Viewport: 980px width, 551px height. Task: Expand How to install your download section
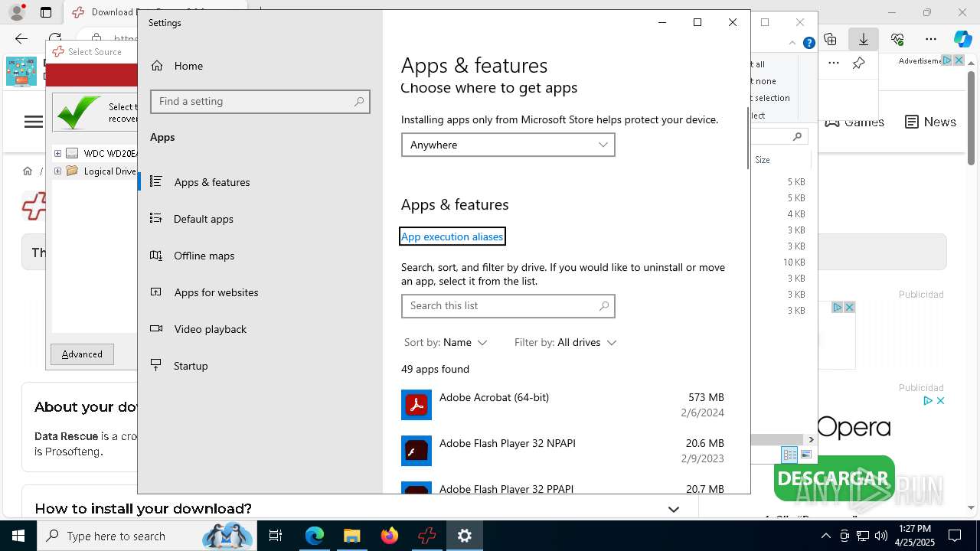[674, 509]
